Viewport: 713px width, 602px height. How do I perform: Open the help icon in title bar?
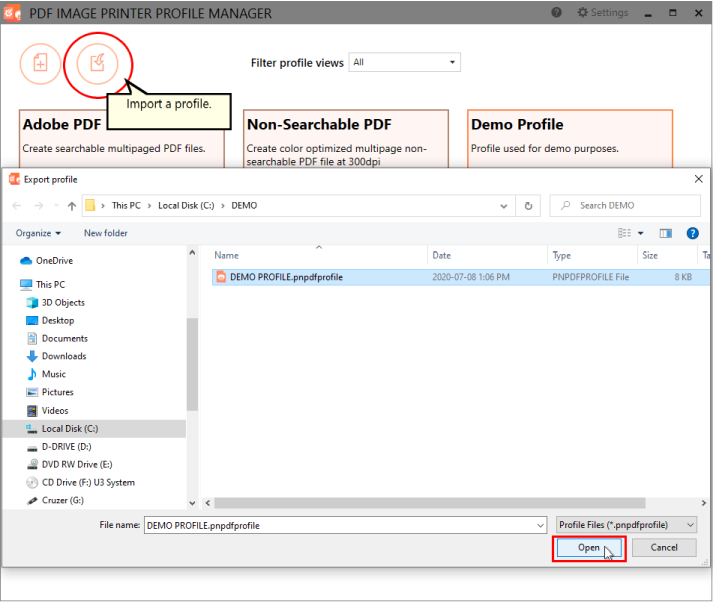[x=556, y=13]
